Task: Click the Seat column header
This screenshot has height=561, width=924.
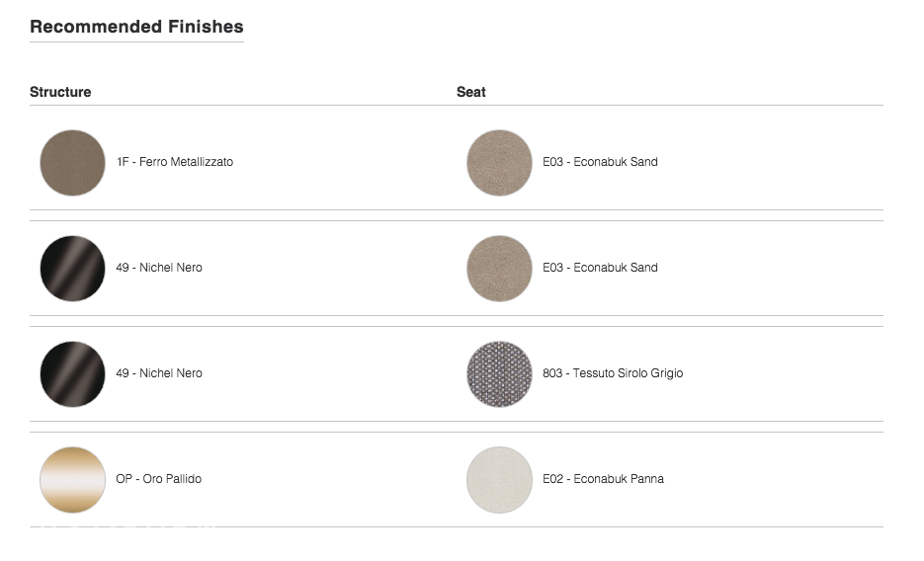Action: point(470,92)
